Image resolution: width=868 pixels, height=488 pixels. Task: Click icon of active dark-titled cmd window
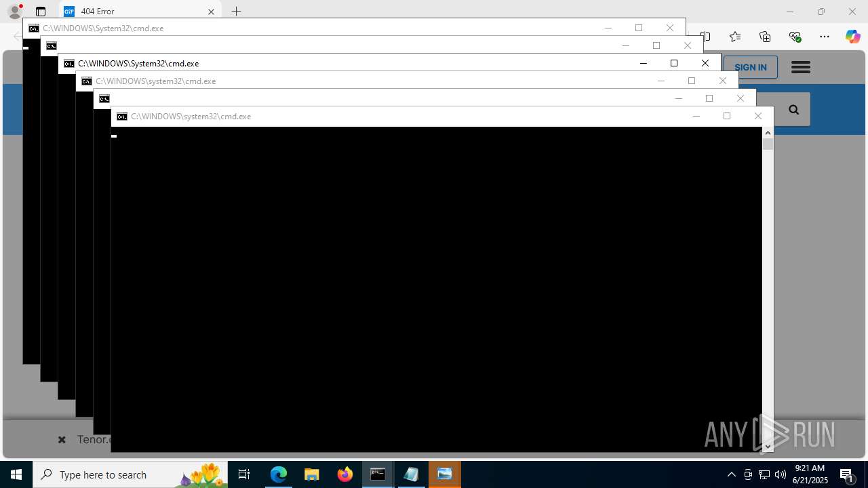pos(69,64)
